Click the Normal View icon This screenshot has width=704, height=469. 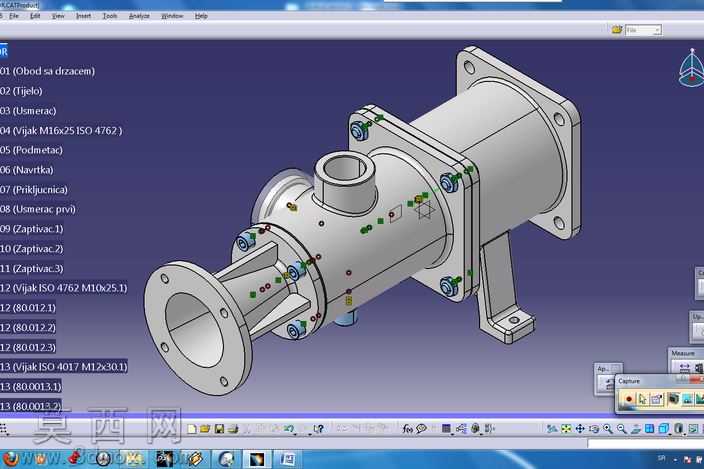click(635, 429)
